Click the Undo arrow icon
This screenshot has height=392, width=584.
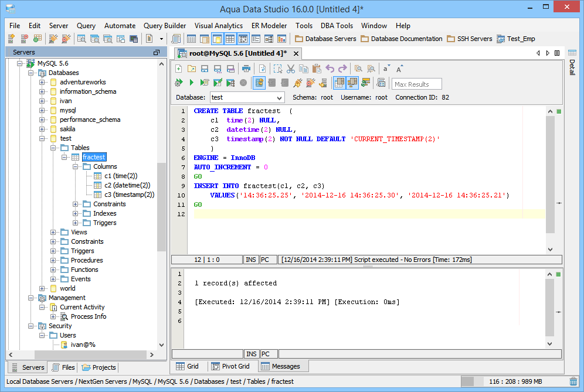point(330,69)
